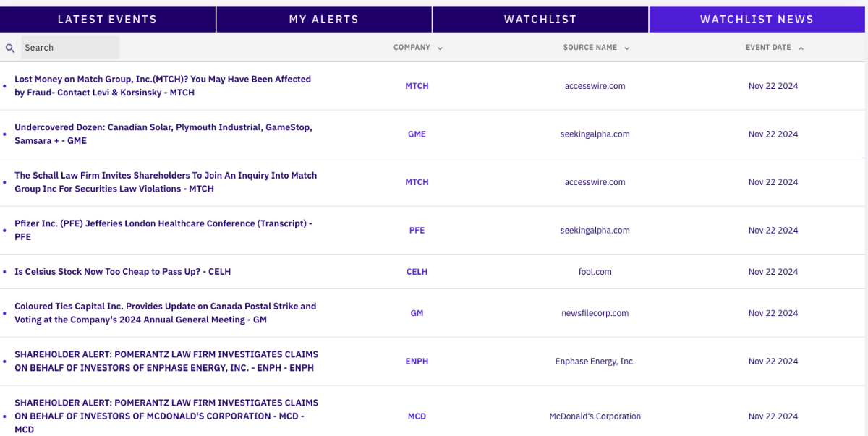Select the Watchlist News tab
Image resolution: width=868 pixels, height=436 pixels.
757,20
